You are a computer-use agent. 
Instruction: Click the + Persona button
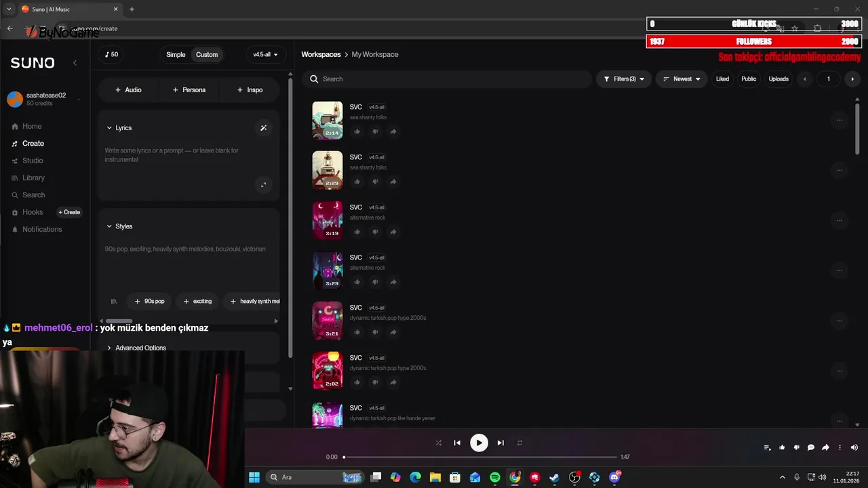point(189,89)
